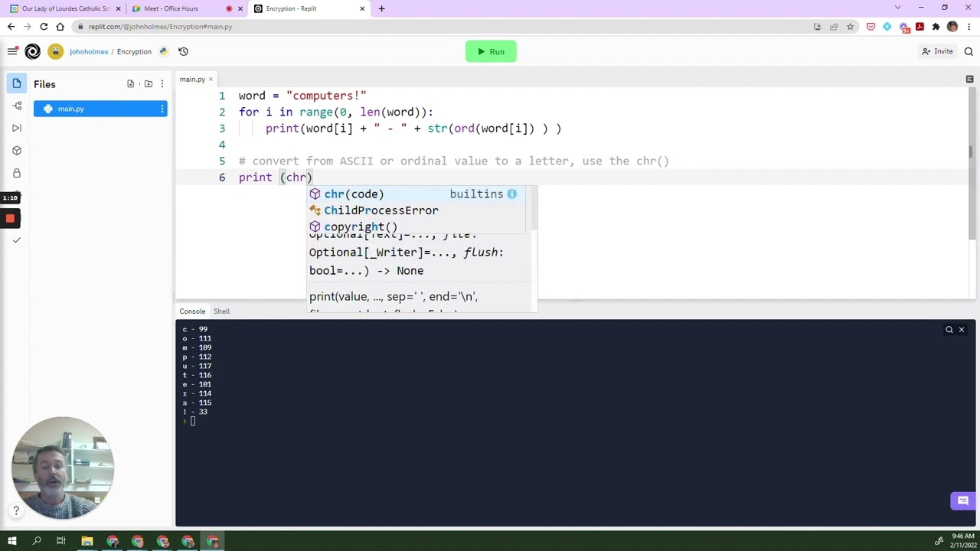980x551 pixels.
Task: Open the chat bubble button
Action: (x=963, y=500)
